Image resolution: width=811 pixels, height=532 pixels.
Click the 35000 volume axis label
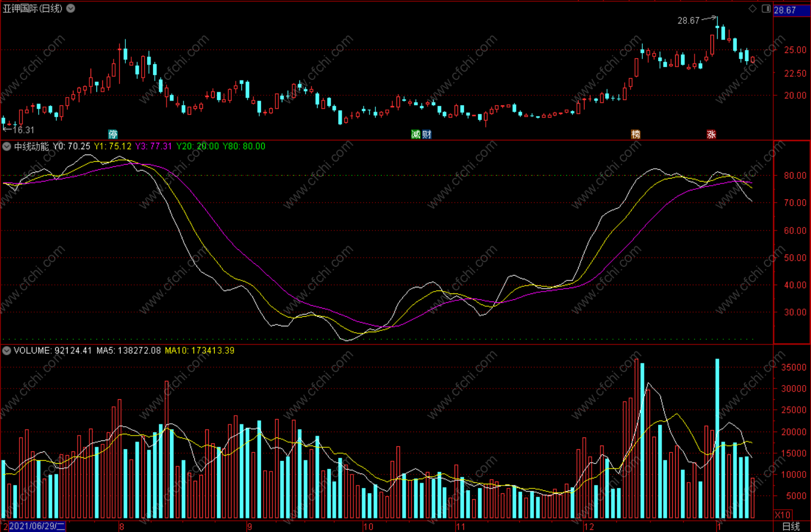[x=793, y=367]
